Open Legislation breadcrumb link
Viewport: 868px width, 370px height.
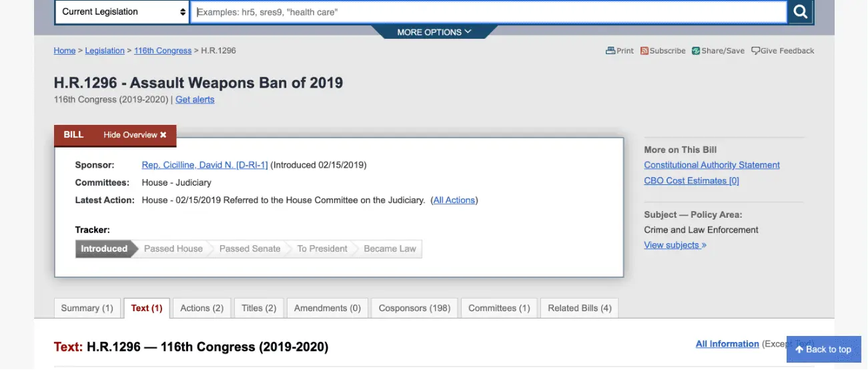(105, 51)
